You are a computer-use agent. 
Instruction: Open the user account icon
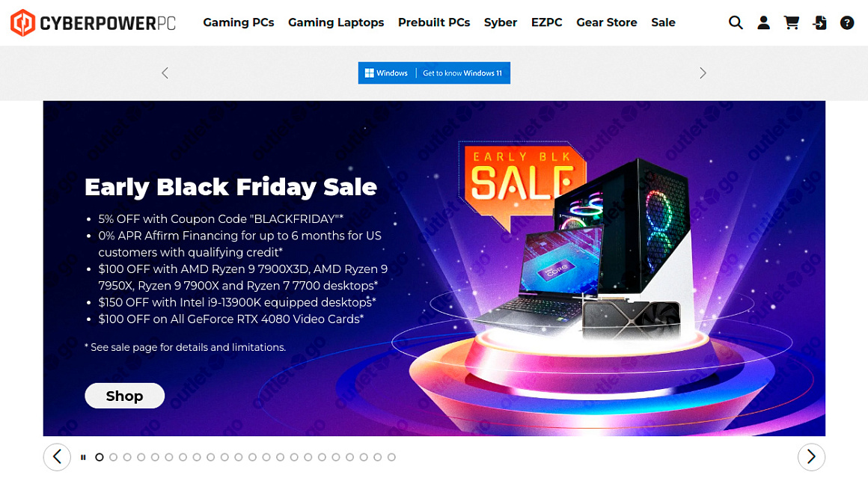(763, 22)
